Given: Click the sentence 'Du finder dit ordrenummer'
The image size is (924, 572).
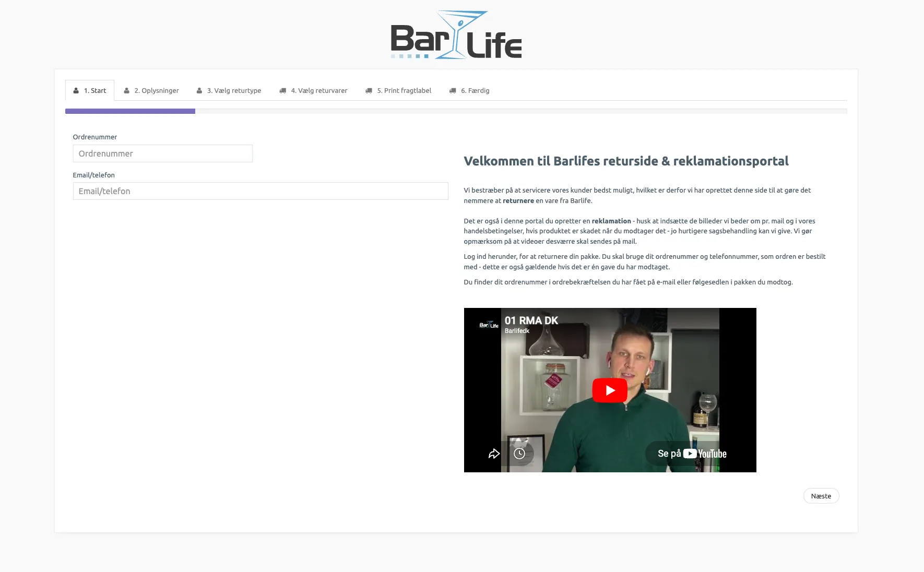Looking at the screenshot, I should (x=629, y=282).
